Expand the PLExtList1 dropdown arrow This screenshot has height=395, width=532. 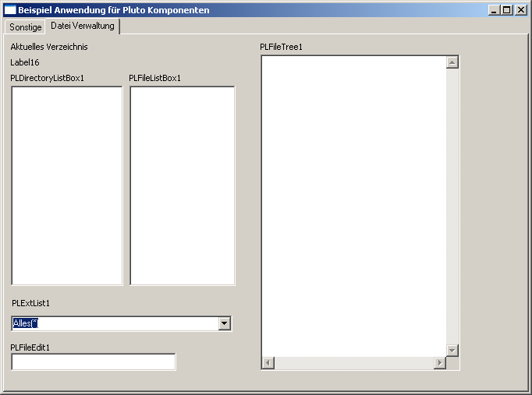click(225, 323)
